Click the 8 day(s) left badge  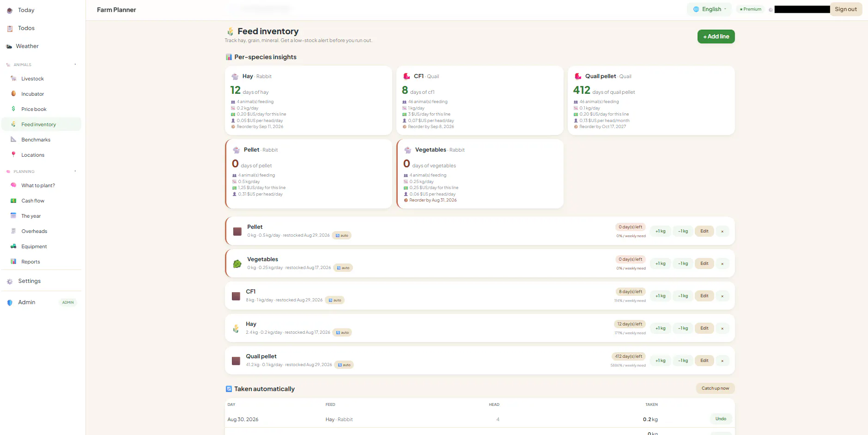click(631, 292)
